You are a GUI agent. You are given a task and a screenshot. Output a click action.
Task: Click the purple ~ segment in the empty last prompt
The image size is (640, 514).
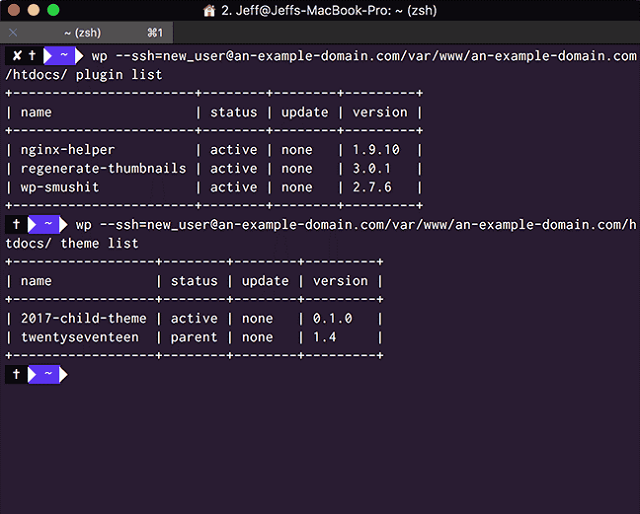(48, 374)
